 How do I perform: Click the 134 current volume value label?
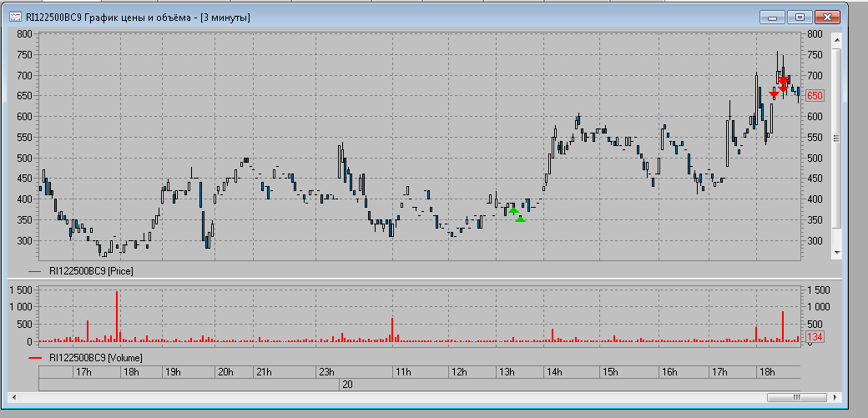click(815, 337)
